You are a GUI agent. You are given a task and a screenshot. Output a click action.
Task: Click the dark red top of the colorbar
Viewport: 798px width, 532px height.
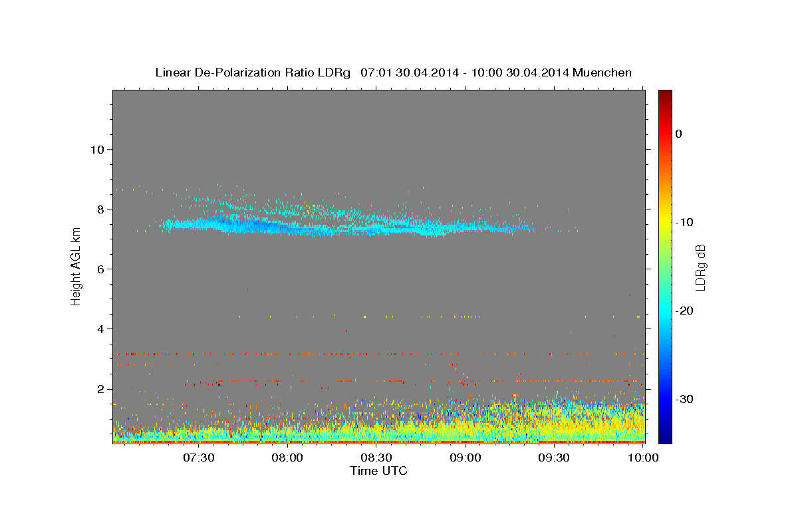point(665,95)
